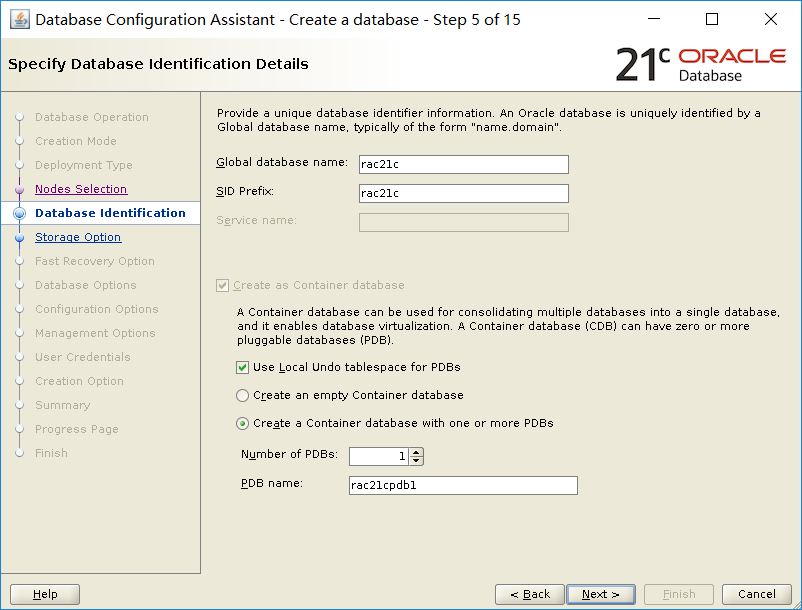Click Fast Recovery Option step
Viewport: 802px width, 610px height.
point(95,261)
